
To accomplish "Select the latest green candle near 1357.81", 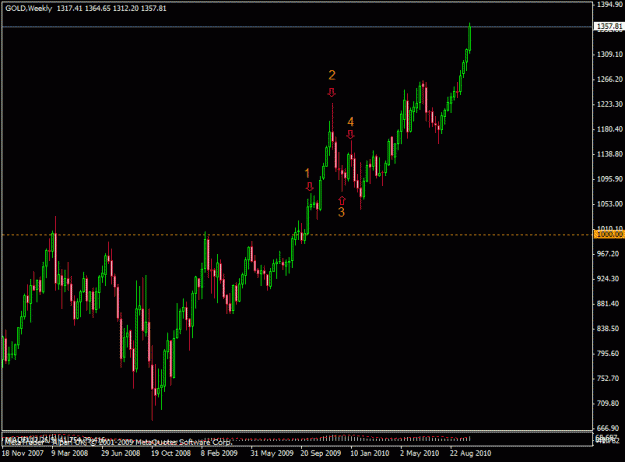I will [470, 38].
